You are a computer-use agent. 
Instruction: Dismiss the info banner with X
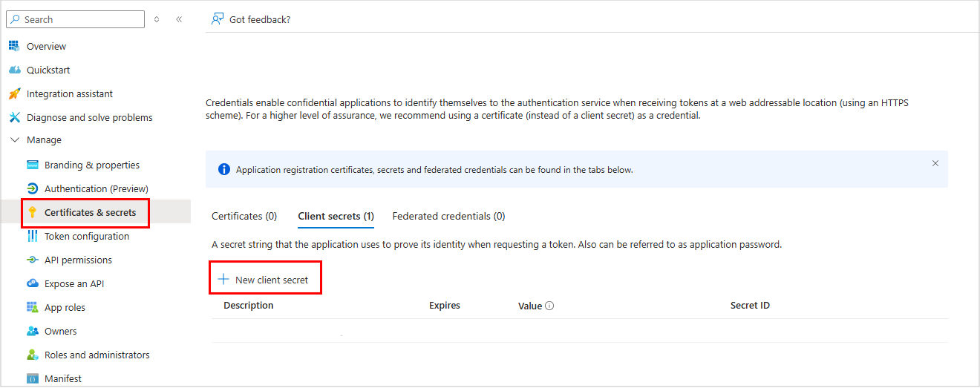tap(935, 163)
